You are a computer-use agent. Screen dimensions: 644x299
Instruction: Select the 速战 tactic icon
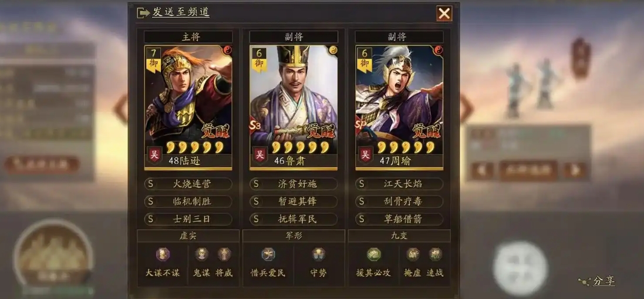436,254
